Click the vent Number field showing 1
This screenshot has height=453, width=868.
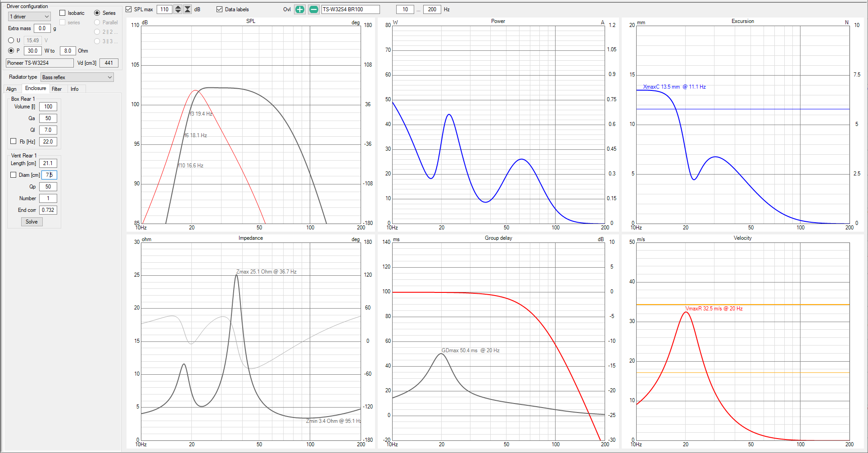click(x=48, y=198)
